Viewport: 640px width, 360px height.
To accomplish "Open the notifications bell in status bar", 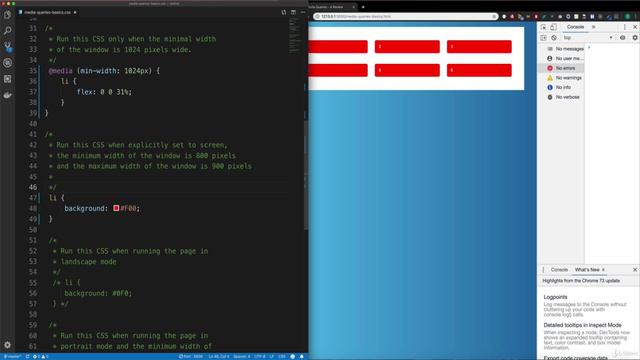I will [x=302, y=356].
